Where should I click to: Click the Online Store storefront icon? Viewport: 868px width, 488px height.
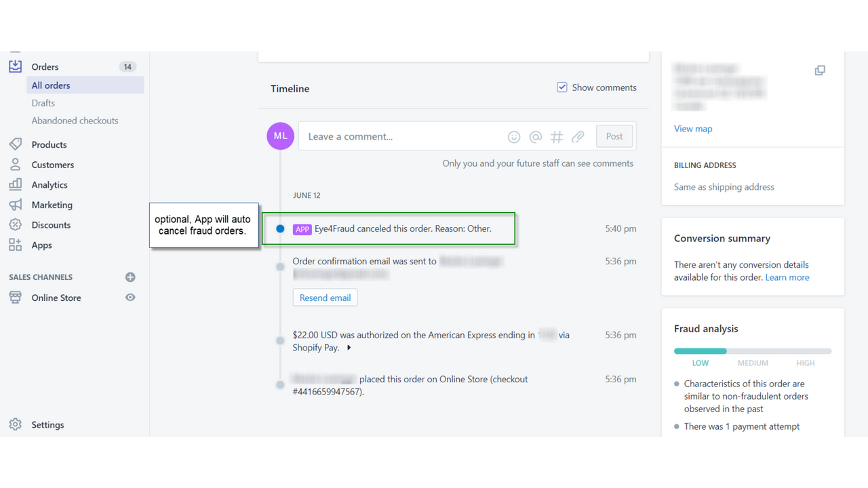[x=15, y=298]
